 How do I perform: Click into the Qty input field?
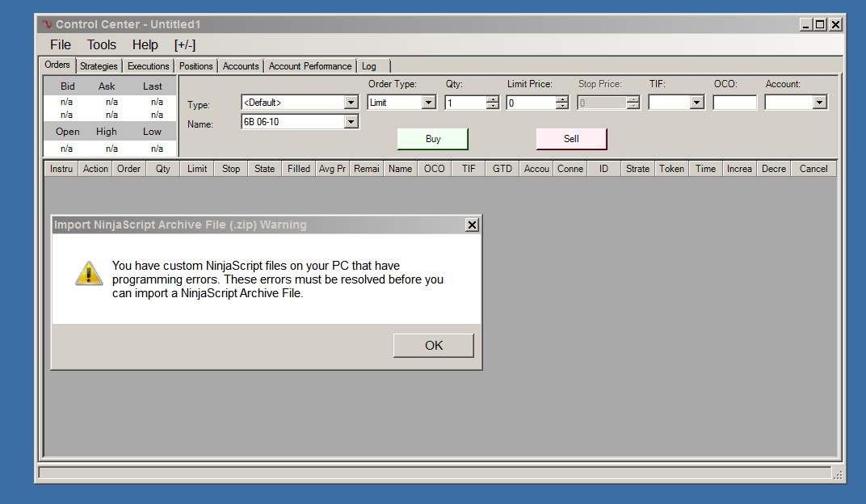(x=465, y=103)
